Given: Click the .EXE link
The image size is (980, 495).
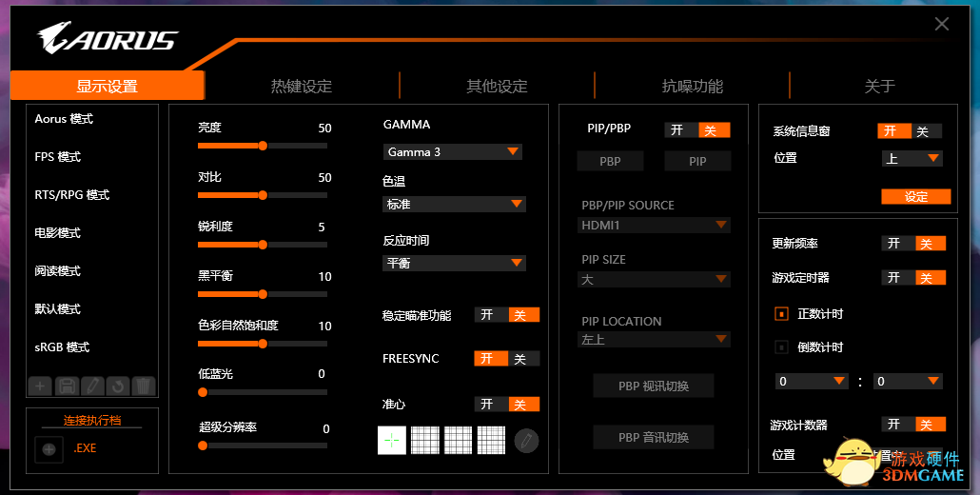Looking at the screenshot, I should [85, 448].
